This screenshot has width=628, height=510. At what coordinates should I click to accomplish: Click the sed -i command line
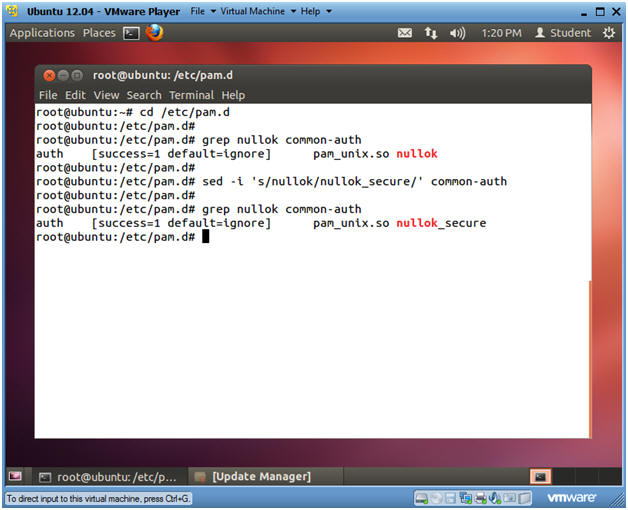pos(272,181)
